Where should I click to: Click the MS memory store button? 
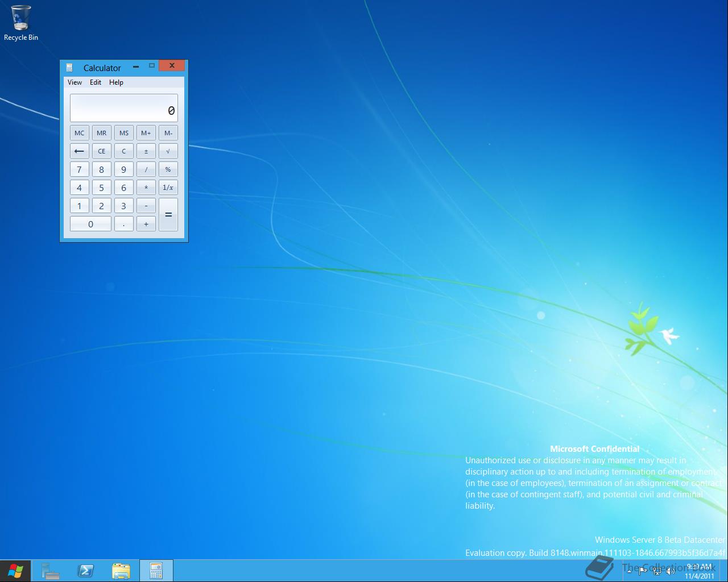coord(124,133)
